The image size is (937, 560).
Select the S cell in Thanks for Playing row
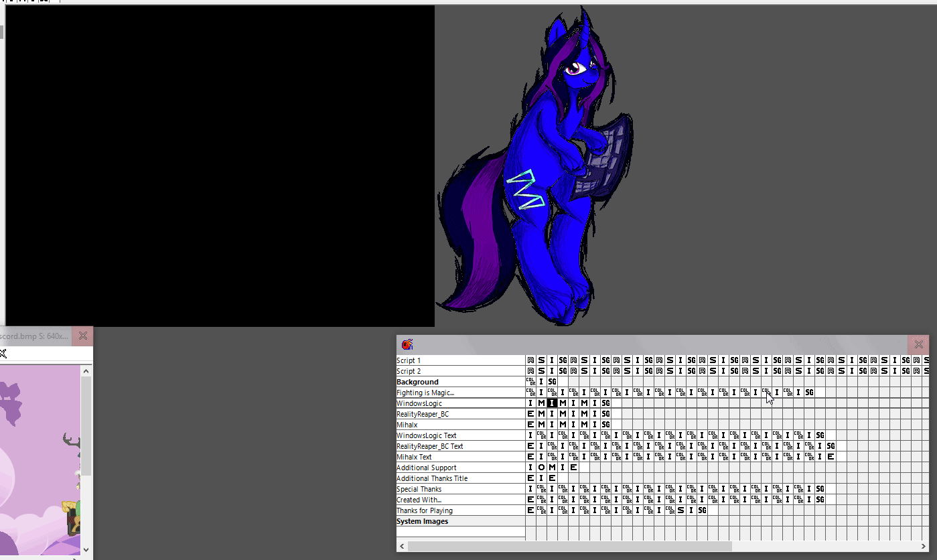(681, 510)
